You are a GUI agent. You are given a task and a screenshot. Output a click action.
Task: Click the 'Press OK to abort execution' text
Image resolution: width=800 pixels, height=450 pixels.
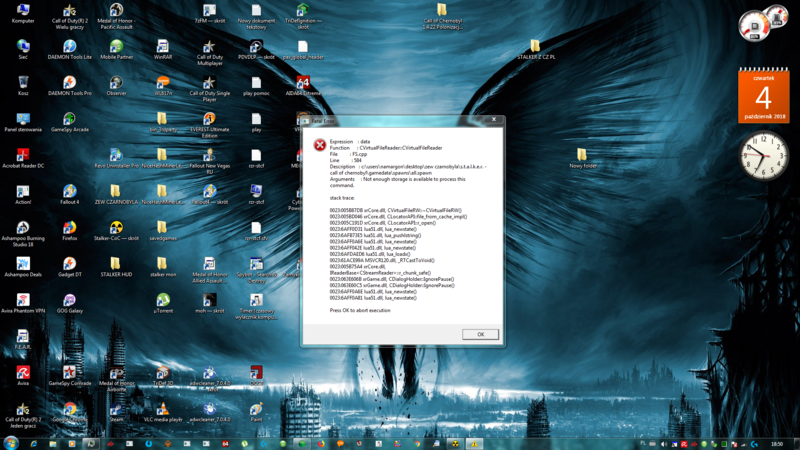click(x=360, y=310)
